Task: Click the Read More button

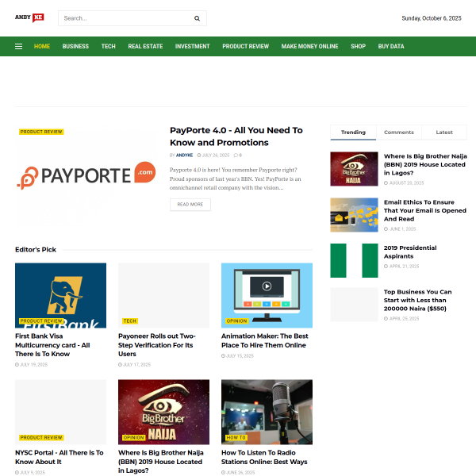Action: [x=190, y=205]
